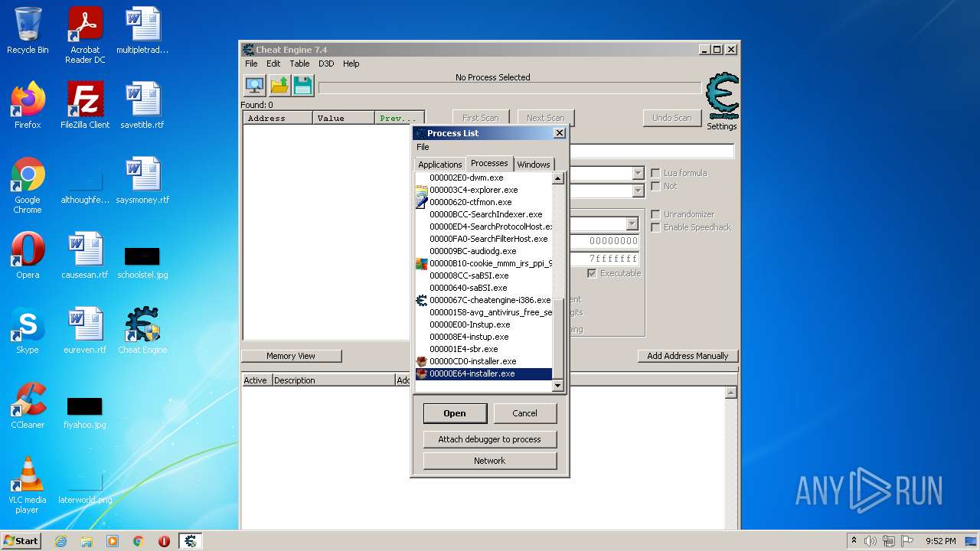980x551 pixels.
Task: Click the scan progress bar
Action: 509,88
